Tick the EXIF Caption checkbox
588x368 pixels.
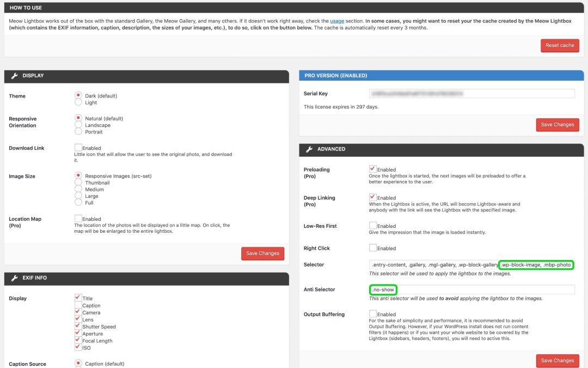click(x=78, y=305)
